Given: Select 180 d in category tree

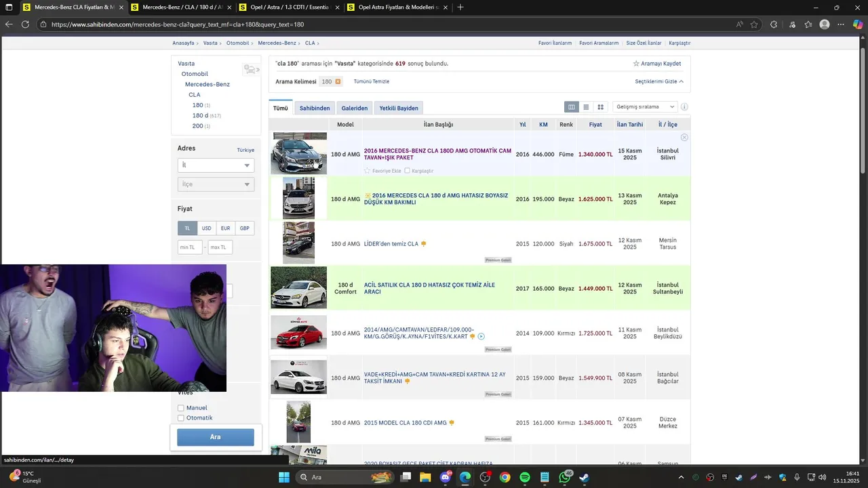Looking at the screenshot, I should tap(200, 116).
